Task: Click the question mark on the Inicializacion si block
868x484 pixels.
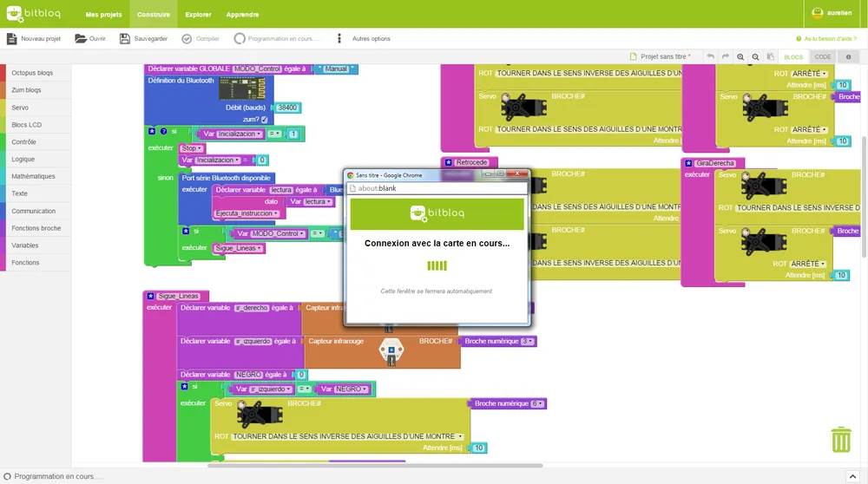Action: 163,131
